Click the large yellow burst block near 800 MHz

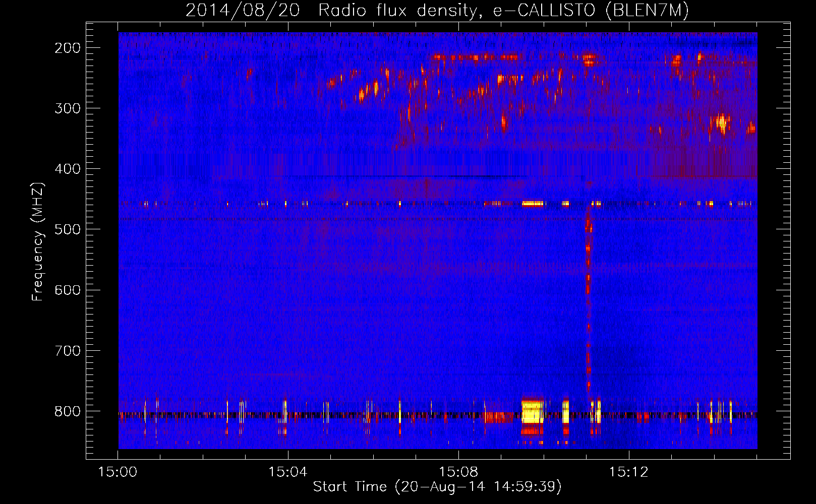point(533,412)
